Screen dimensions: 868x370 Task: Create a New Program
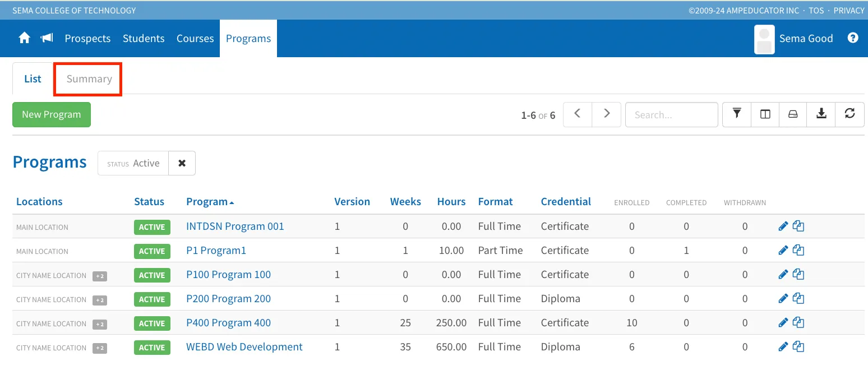[52, 114]
